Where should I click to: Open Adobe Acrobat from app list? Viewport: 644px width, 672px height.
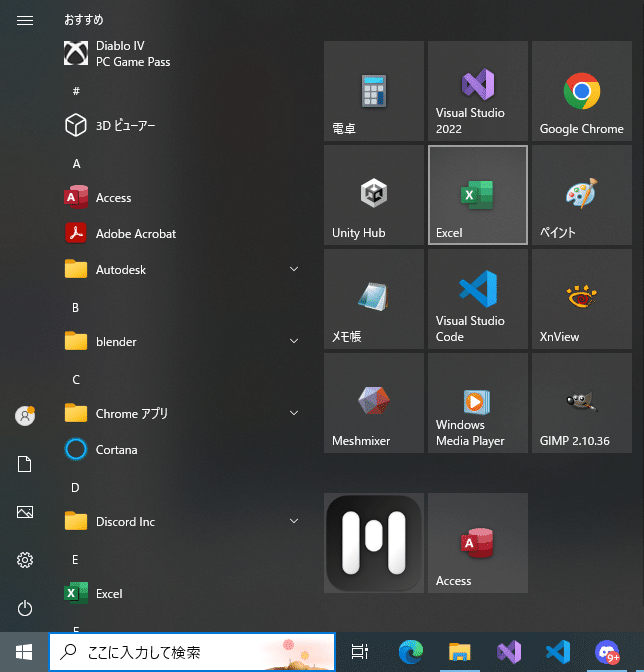coord(182,234)
